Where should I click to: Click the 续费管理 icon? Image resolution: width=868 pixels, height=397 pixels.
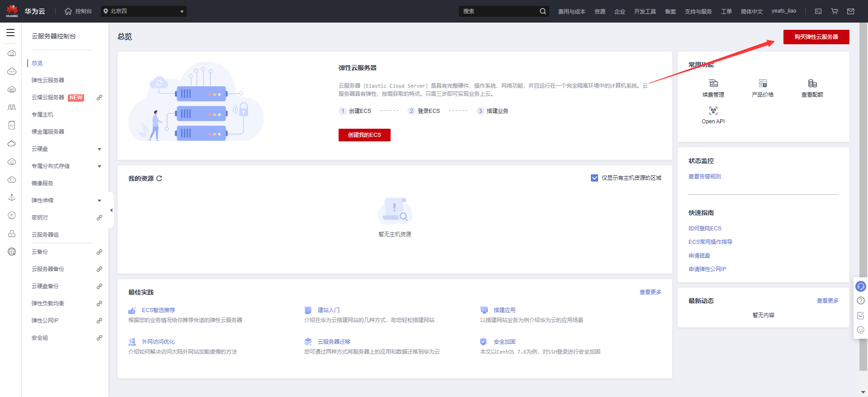tap(713, 83)
